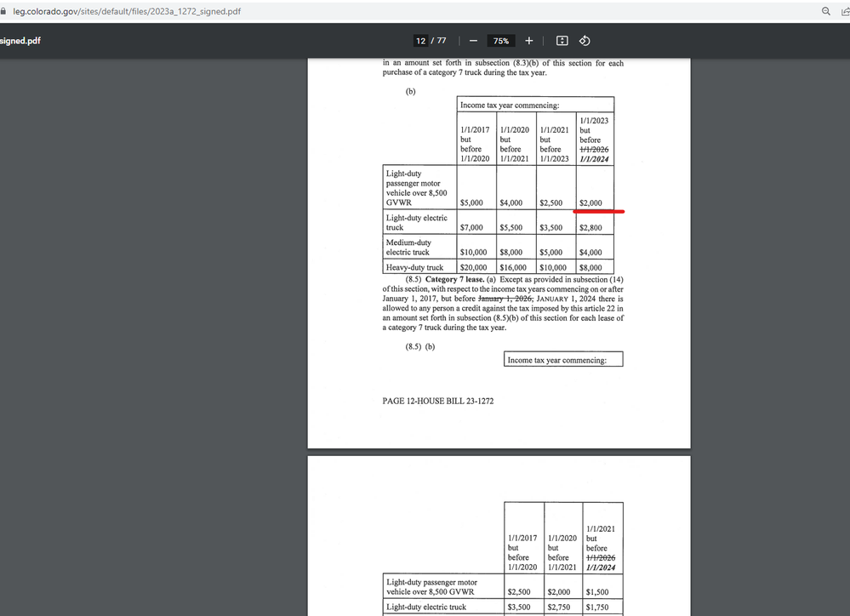Click the share page icon in address bar

845,11
